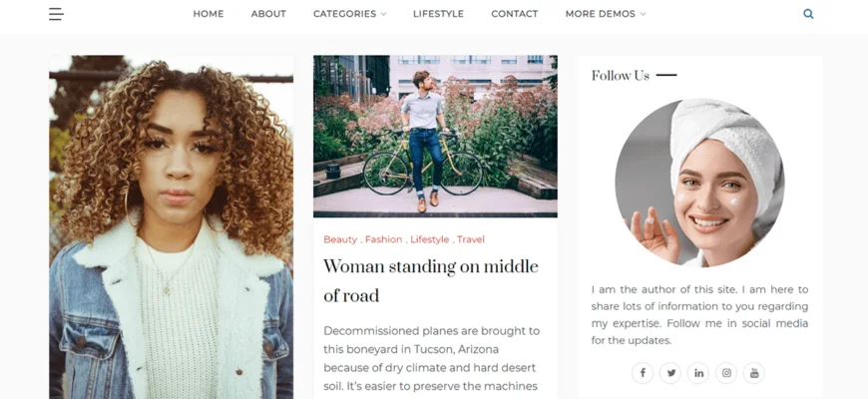Open the Twitter social profile icon

click(670, 373)
